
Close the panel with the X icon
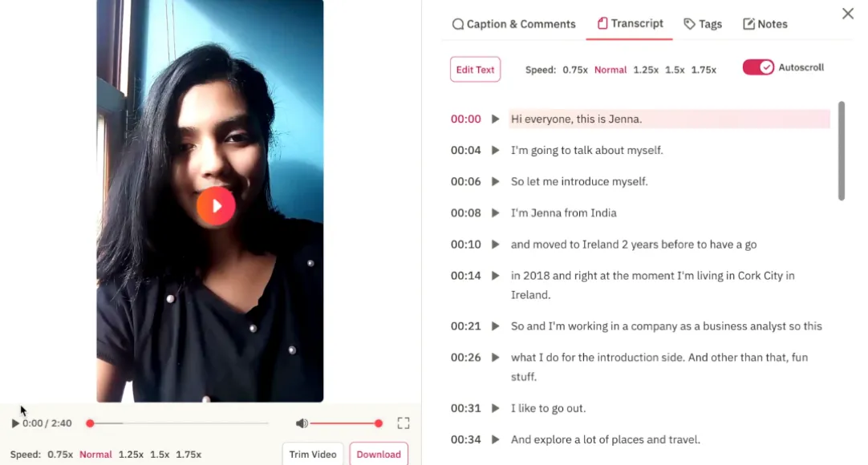847,14
